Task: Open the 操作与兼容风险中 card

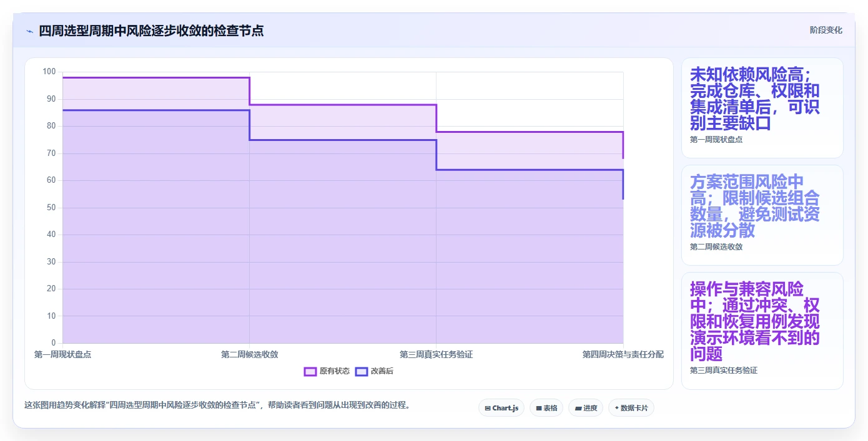Action: point(762,331)
